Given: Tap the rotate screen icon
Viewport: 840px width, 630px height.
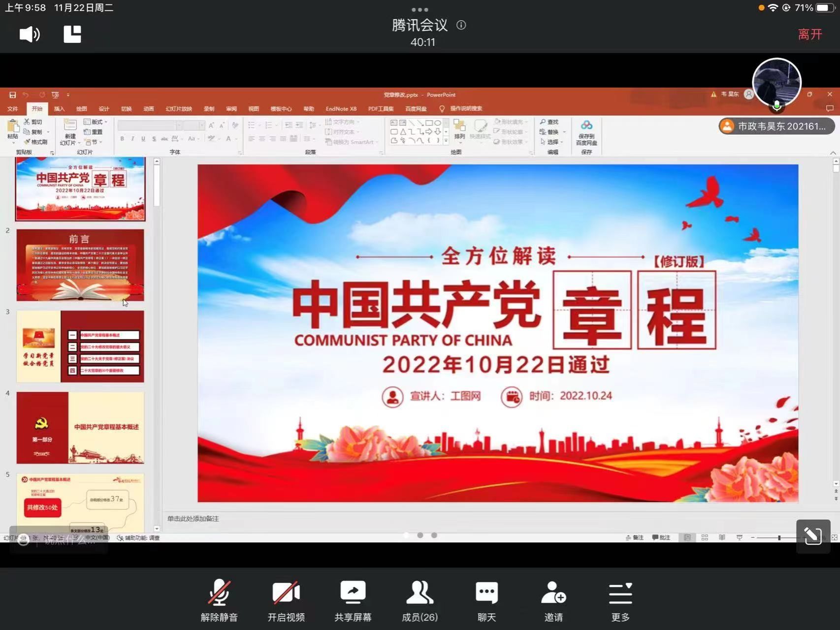Looking at the screenshot, I should point(813,536).
